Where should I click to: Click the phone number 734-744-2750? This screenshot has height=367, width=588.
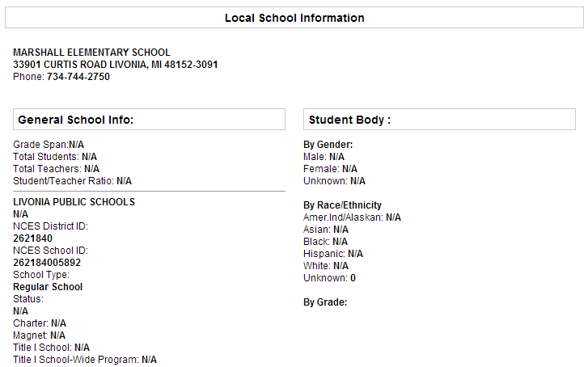78,77
